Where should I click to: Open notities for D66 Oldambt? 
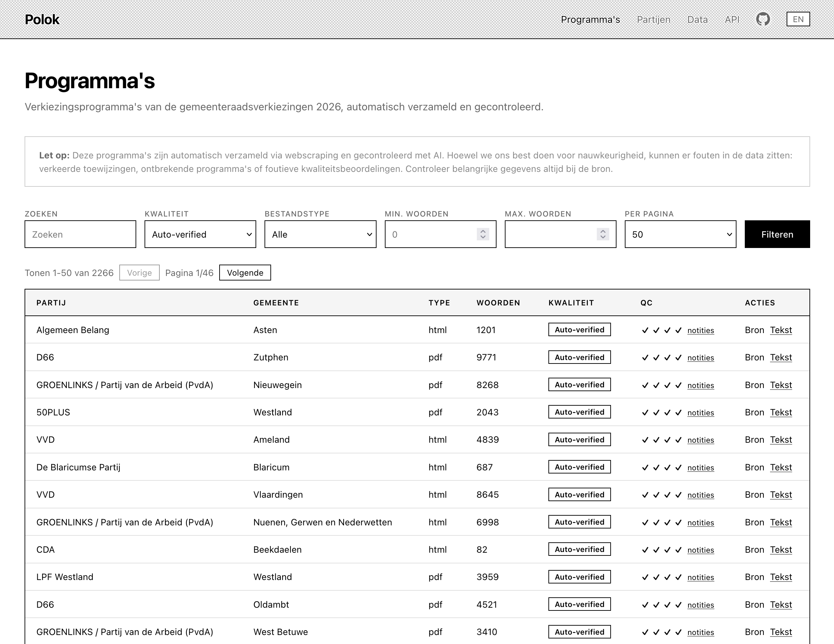pos(701,605)
